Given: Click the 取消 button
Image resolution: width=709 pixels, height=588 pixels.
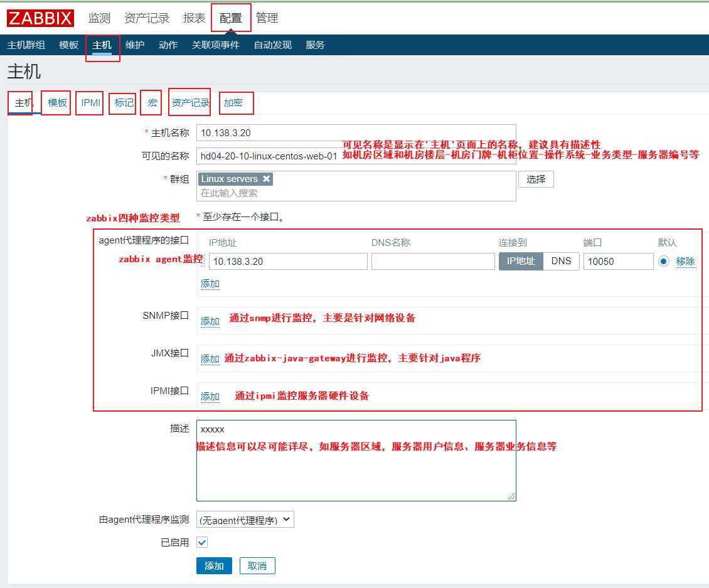Looking at the screenshot, I should tap(257, 565).
